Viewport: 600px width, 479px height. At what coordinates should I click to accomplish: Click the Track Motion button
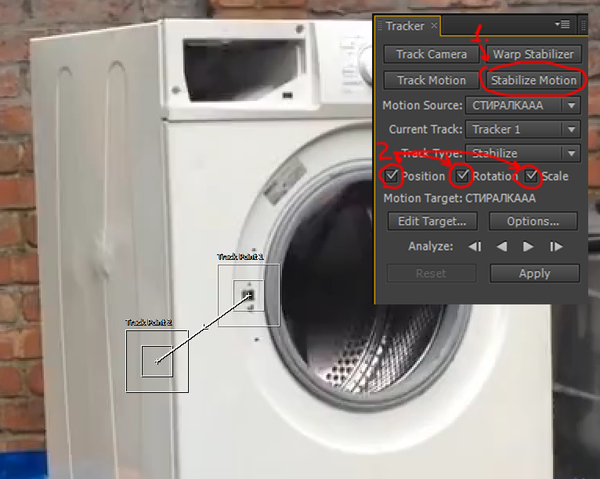coord(431,80)
